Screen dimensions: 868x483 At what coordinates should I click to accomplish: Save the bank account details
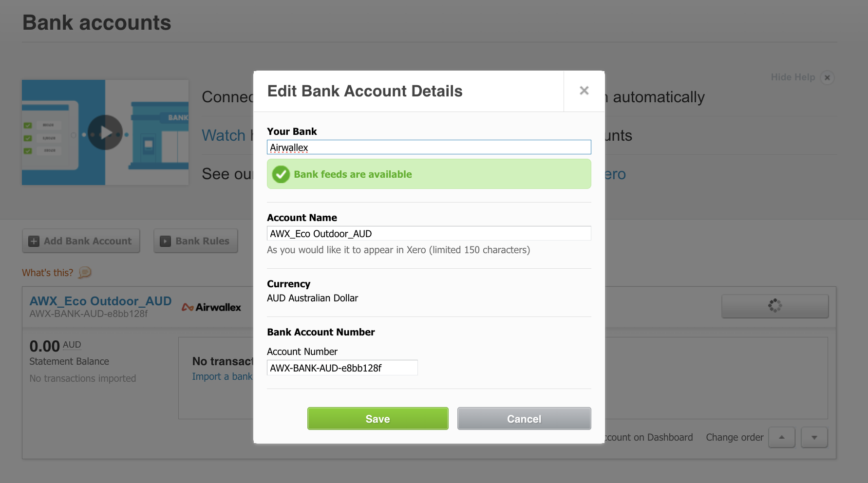click(378, 419)
